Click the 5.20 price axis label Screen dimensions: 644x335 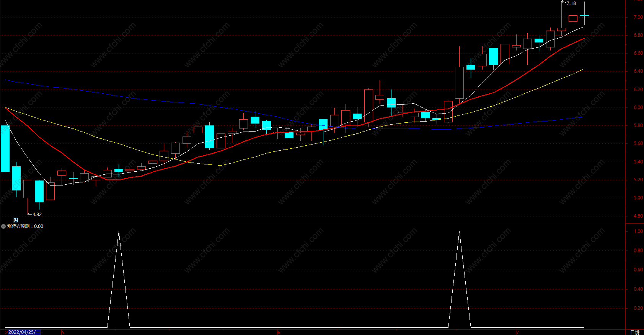tap(638, 180)
